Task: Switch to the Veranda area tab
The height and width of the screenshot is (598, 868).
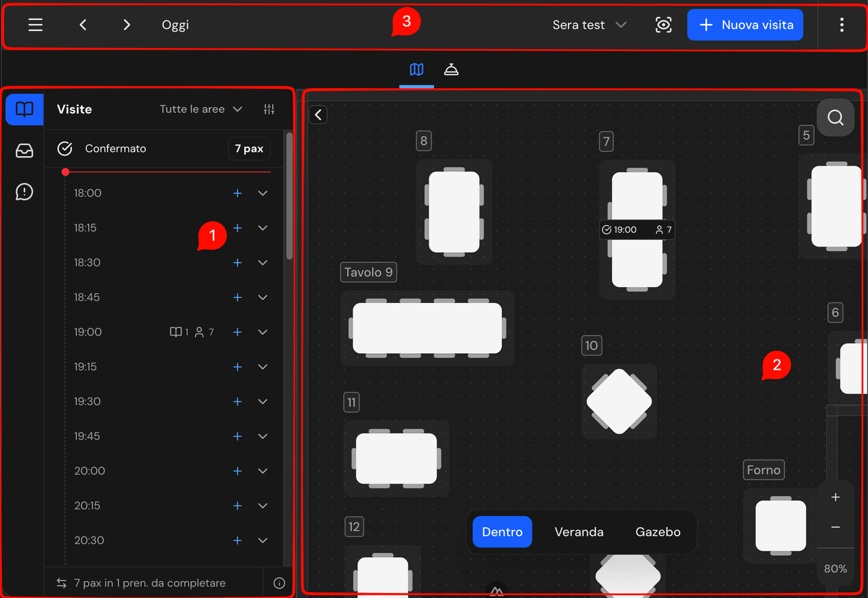Action: click(x=579, y=532)
